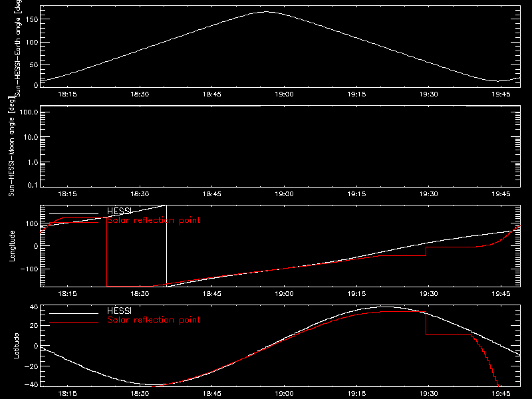
Task: Click the 50 tick on Earth angle plot
Action: click(x=34, y=65)
